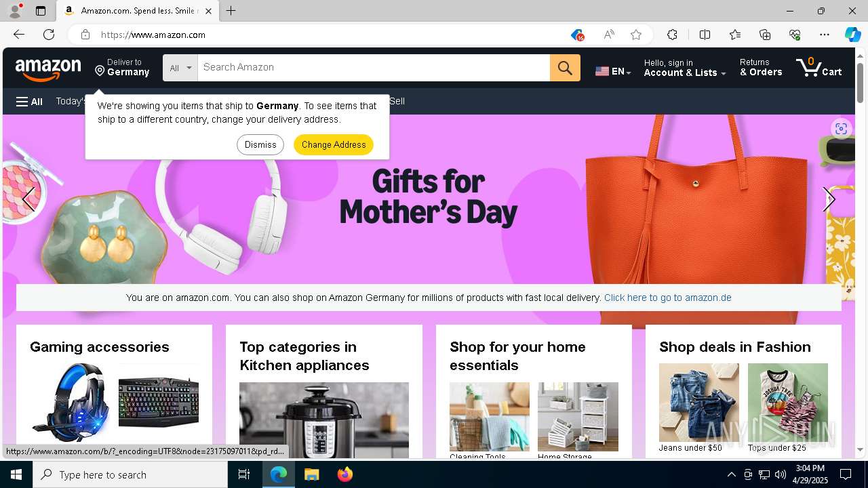The height and width of the screenshot is (488, 868).
Task: Click inside the Search Amazon field
Action: (x=374, y=68)
